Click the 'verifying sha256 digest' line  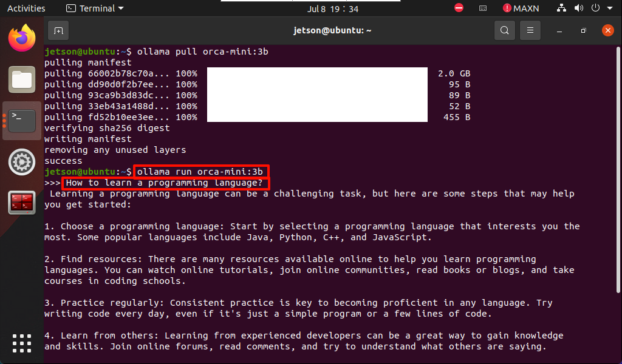(107, 128)
